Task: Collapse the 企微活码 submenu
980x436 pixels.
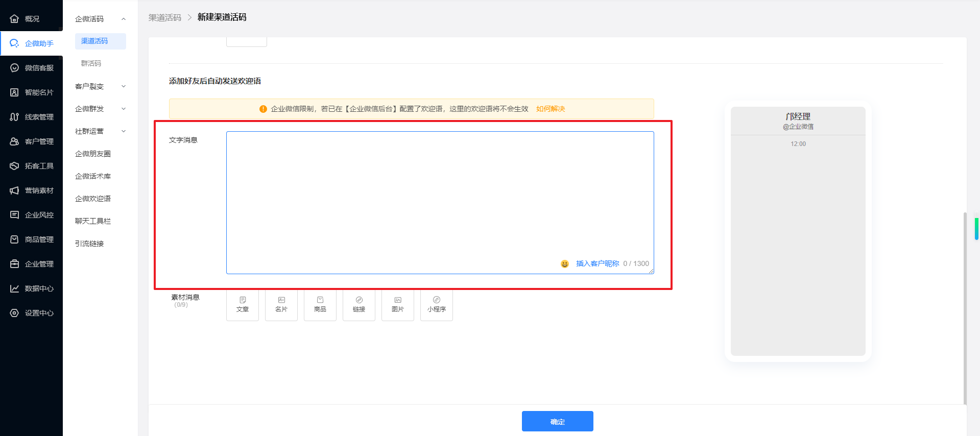Action: (x=124, y=19)
